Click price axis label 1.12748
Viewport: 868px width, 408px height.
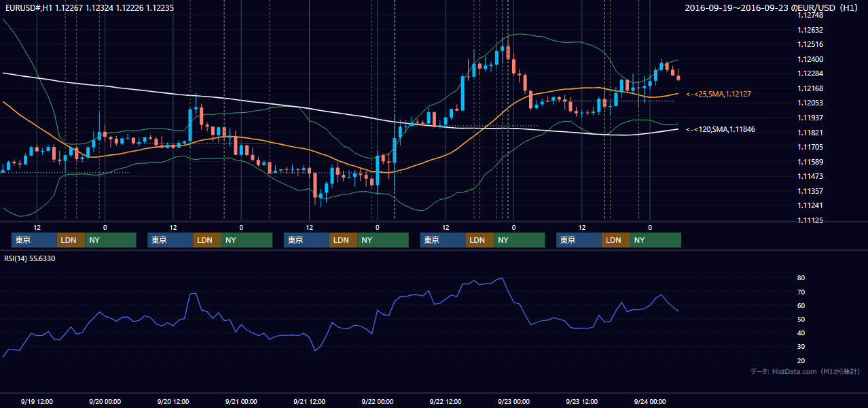tap(811, 15)
